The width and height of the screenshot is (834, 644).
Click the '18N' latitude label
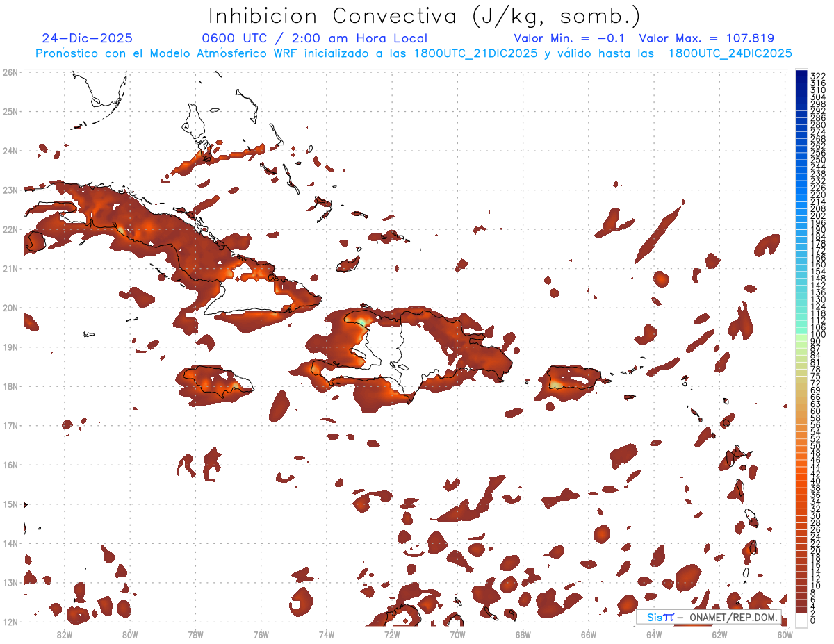[10, 386]
